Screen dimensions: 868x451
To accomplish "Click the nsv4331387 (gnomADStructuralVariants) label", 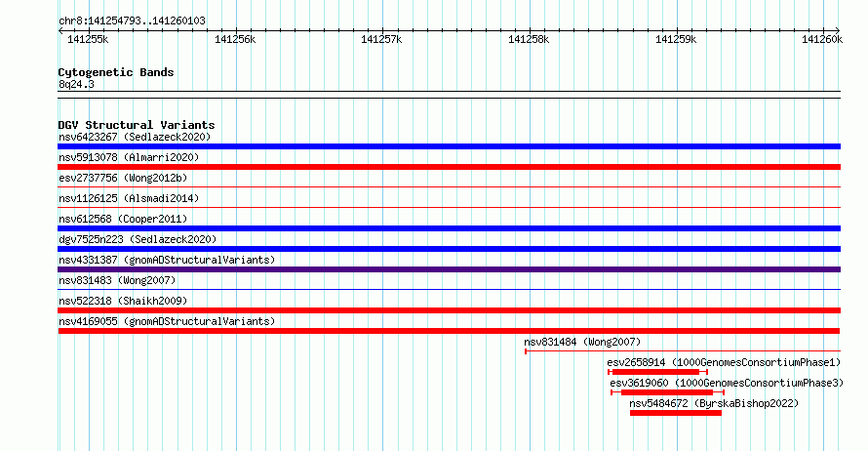I will (x=167, y=260).
